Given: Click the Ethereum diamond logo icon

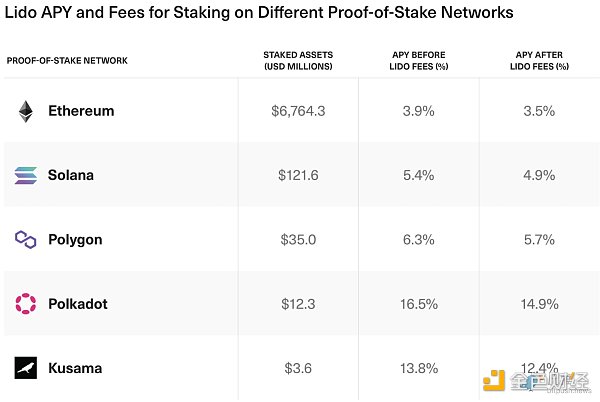Looking at the screenshot, I should (x=25, y=111).
